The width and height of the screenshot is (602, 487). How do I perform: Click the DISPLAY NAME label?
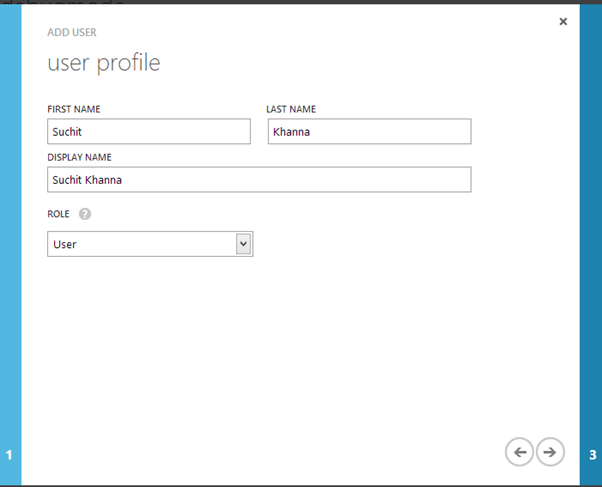click(79, 157)
